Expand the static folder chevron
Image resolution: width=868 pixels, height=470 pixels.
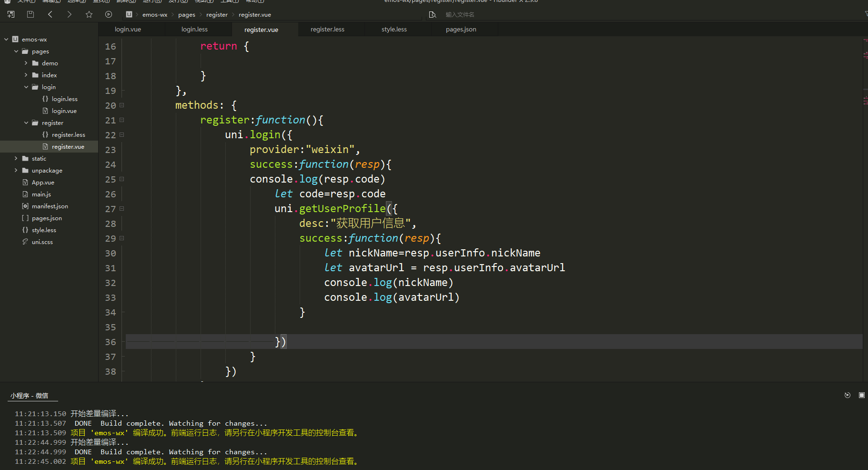(16, 158)
